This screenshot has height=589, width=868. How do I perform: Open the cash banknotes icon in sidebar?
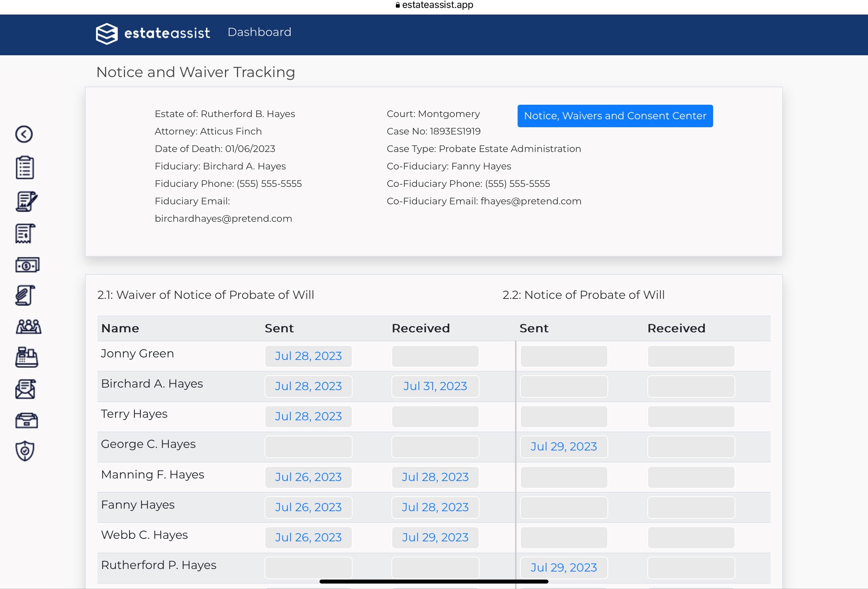(27, 265)
